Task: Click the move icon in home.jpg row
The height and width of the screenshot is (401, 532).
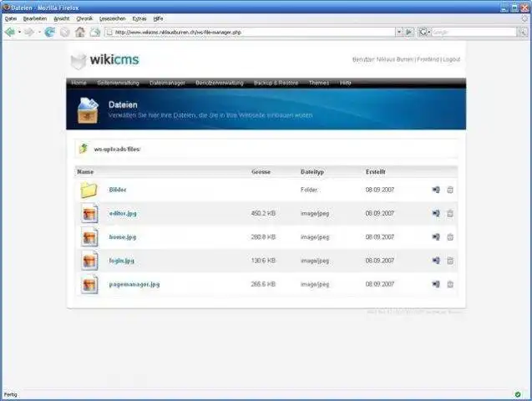Action: (436, 236)
